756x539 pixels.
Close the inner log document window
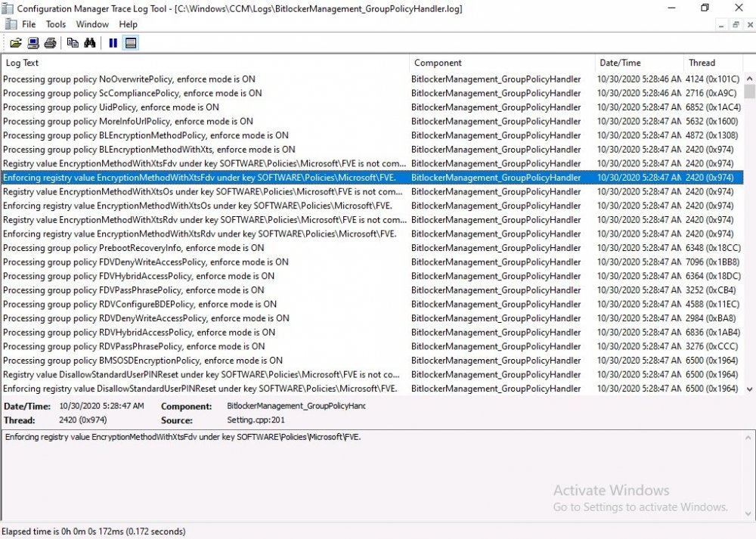750,25
